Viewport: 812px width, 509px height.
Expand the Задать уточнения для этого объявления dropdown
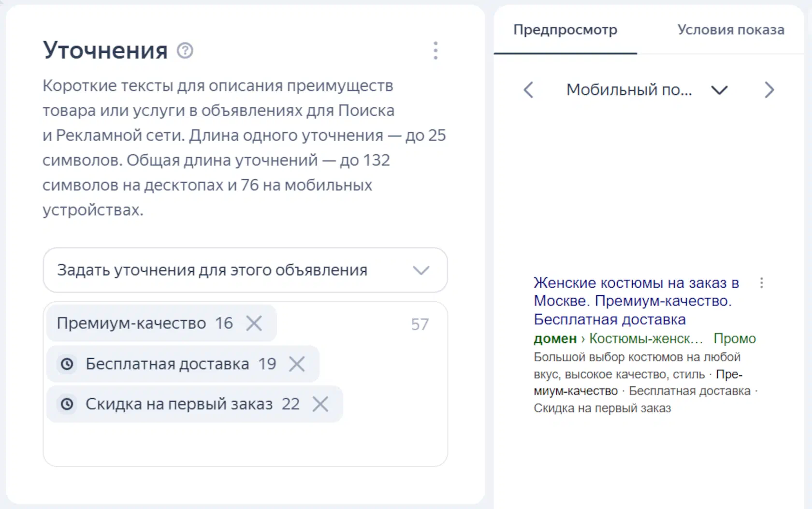click(246, 270)
